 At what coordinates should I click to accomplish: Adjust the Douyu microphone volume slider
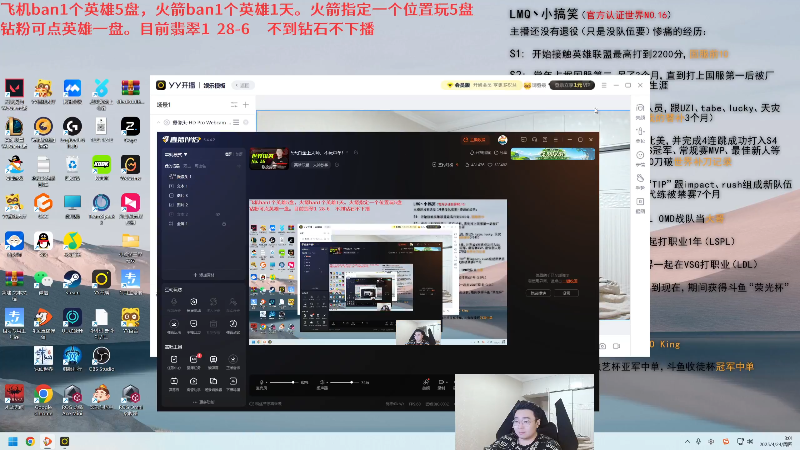[283, 382]
